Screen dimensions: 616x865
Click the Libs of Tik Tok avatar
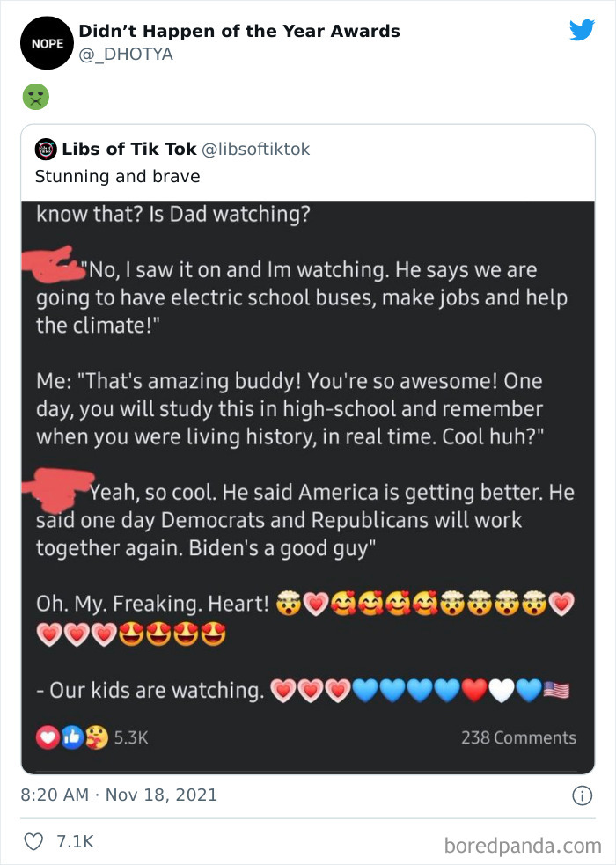coord(45,150)
